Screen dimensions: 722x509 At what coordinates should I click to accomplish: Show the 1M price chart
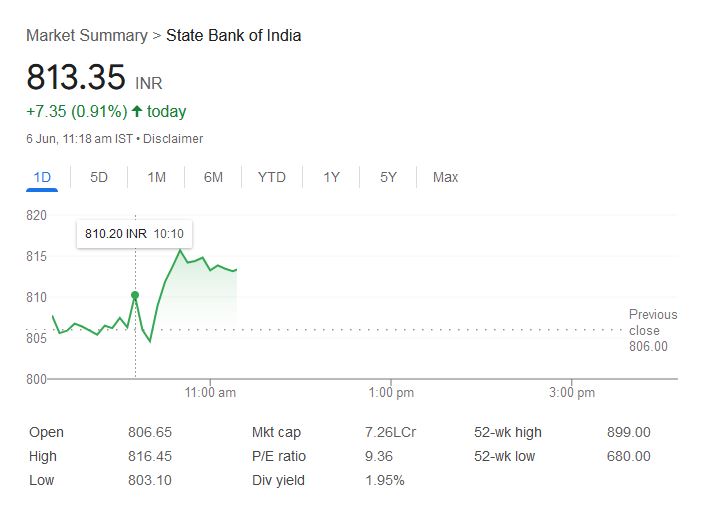click(x=156, y=177)
